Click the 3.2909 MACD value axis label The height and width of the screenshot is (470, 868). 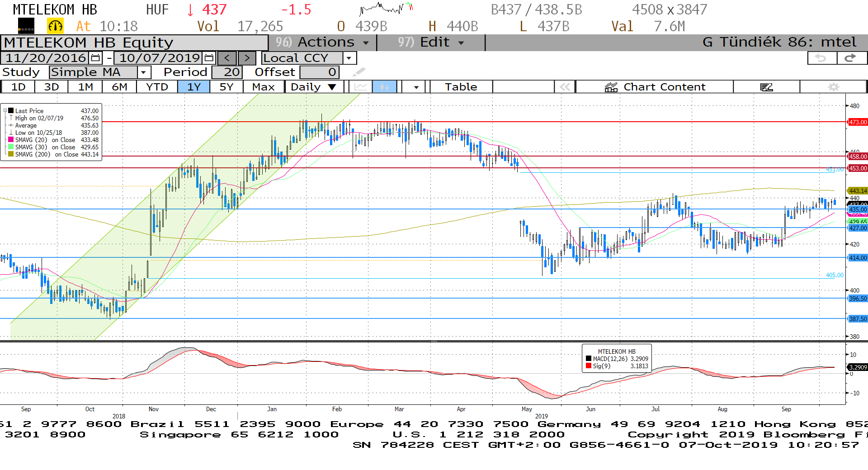click(858, 367)
